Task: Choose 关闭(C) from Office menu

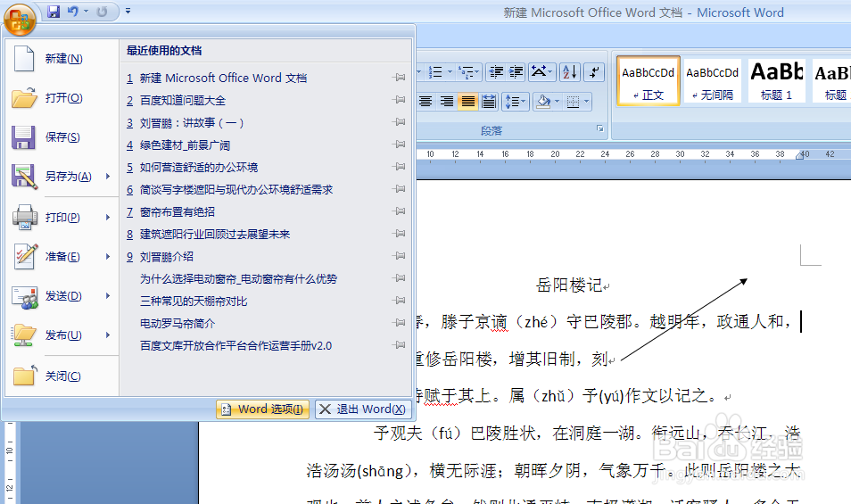Action: [62, 376]
